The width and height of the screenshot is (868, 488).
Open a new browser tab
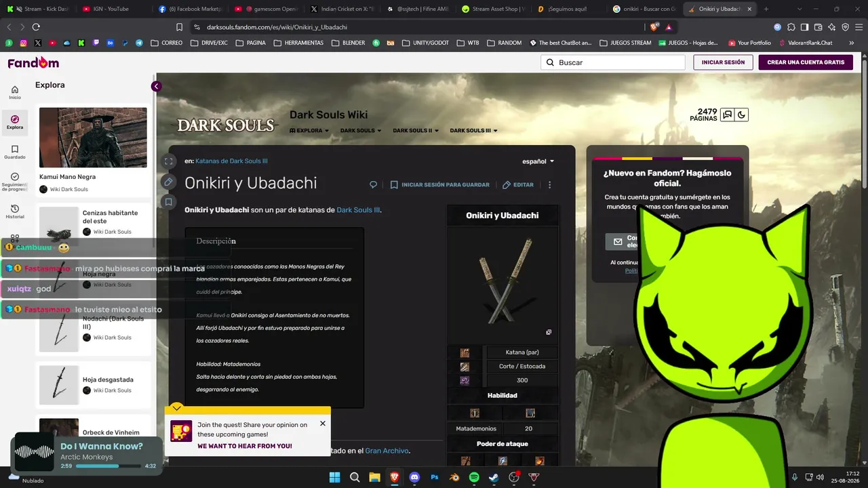766,9
